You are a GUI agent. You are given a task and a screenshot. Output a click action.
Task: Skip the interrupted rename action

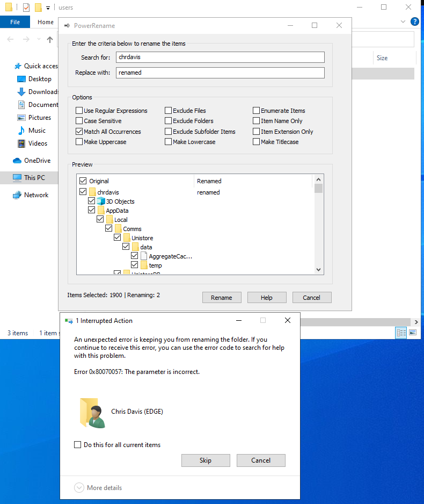pyautogui.click(x=206, y=460)
